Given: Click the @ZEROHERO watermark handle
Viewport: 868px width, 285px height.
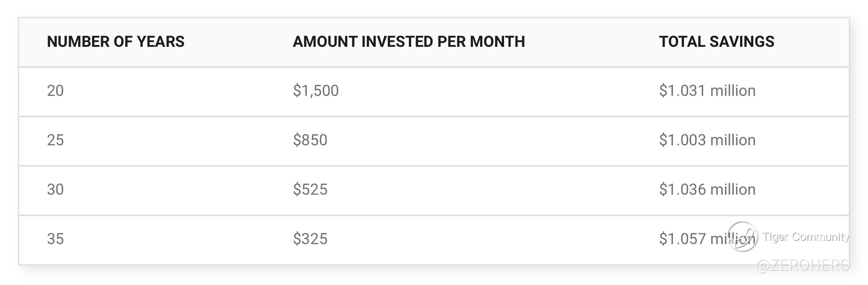Looking at the screenshot, I should tap(803, 265).
